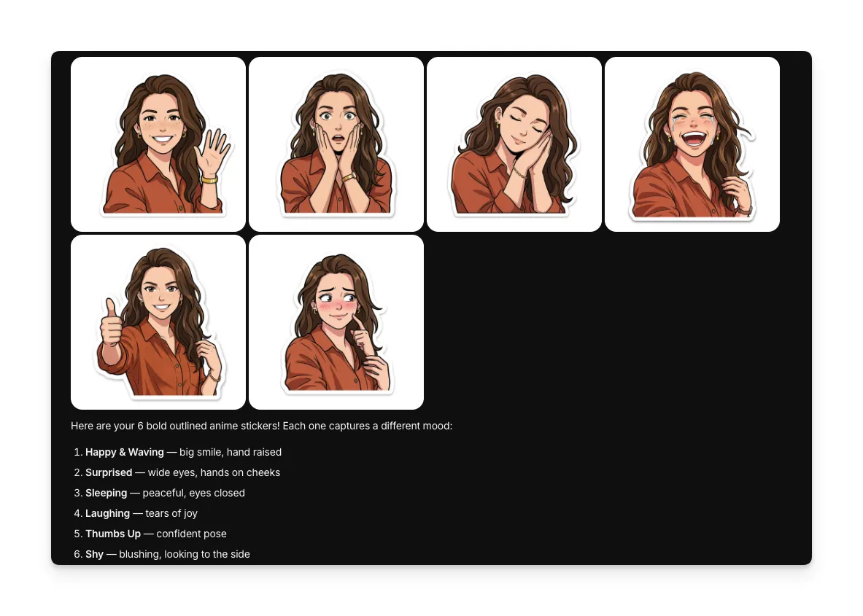Image resolution: width=863 pixels, height=616 pixels.
Task: Click list item "Happy & Waving"
Action: click(125, 452)
